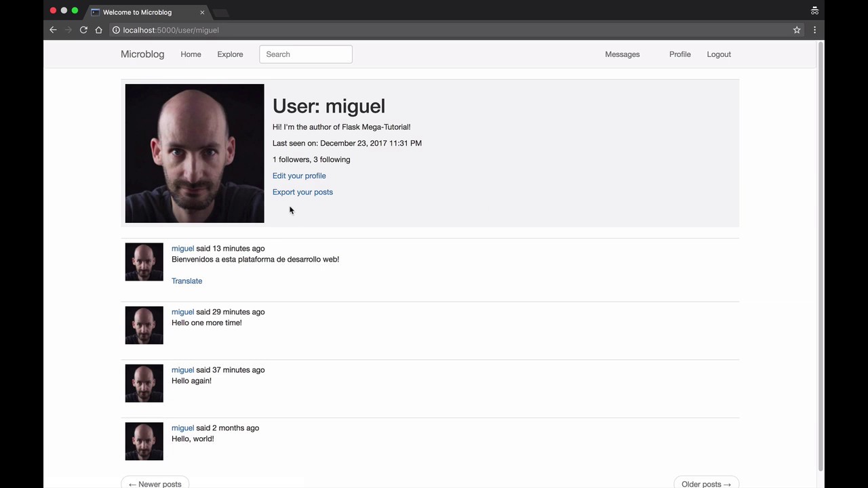Click Logout in the navbar
The width and height of the screenshot is (868, 488).
pos(719,54)
